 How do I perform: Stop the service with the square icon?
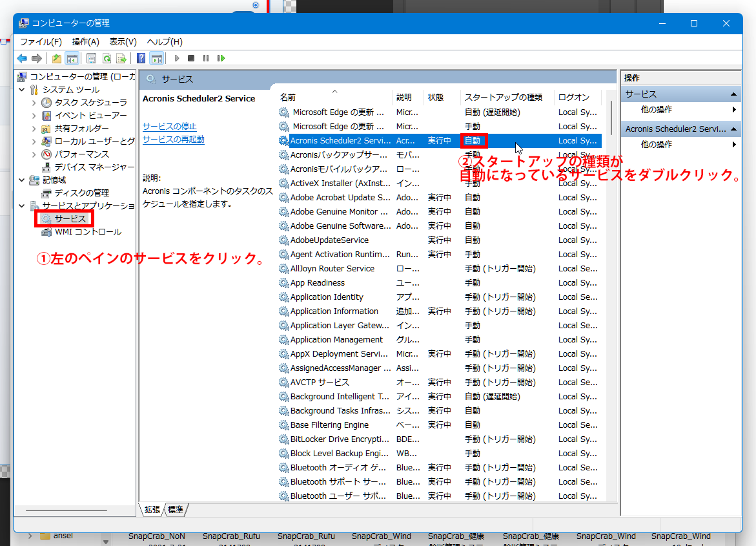(191, 58)
